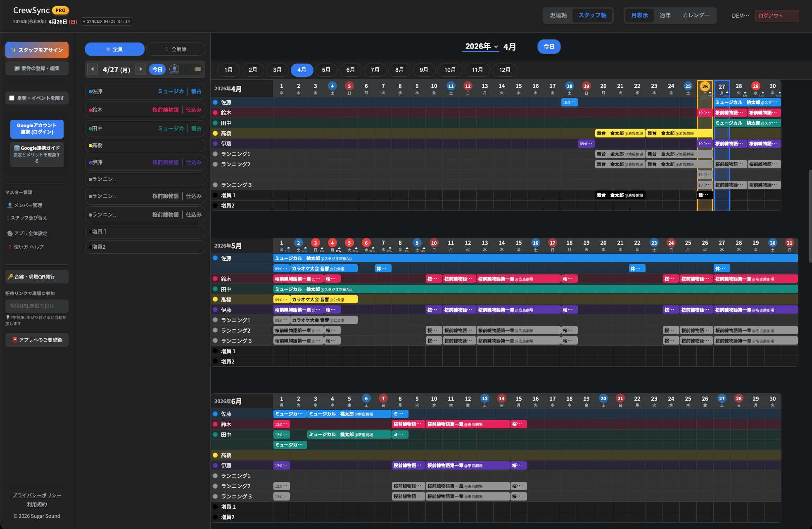Open 利用規約 link

(37, 504)
